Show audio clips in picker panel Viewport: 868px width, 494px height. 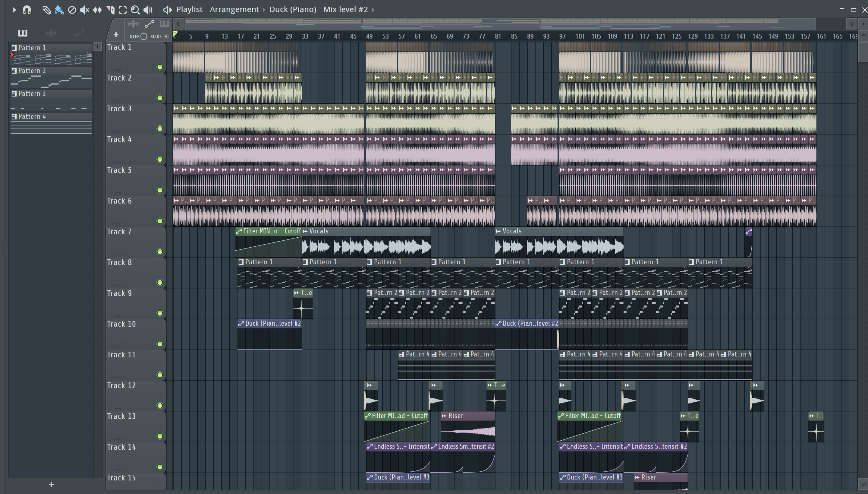[51, 33]
